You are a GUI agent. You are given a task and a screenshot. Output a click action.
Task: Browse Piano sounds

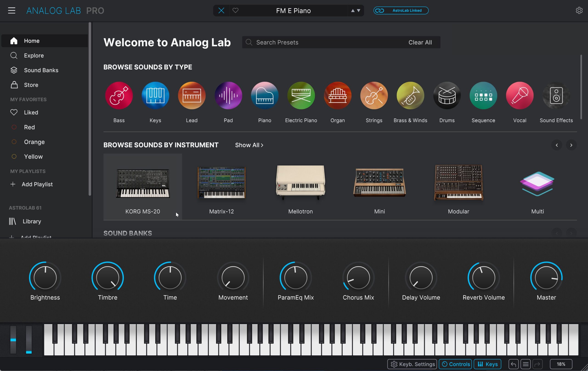[265, 96]
